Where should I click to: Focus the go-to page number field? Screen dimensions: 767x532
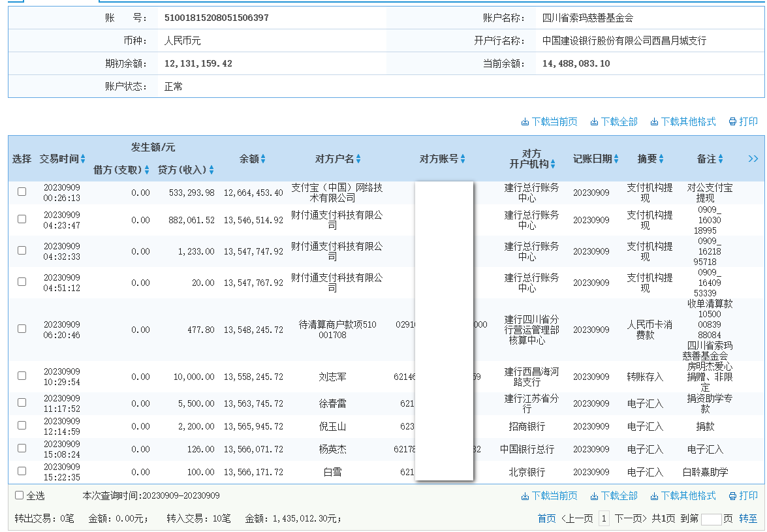tap(712, 520)
